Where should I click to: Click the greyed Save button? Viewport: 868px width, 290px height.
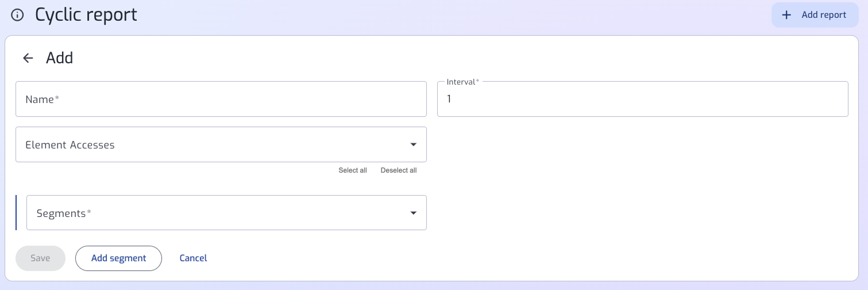40,258
